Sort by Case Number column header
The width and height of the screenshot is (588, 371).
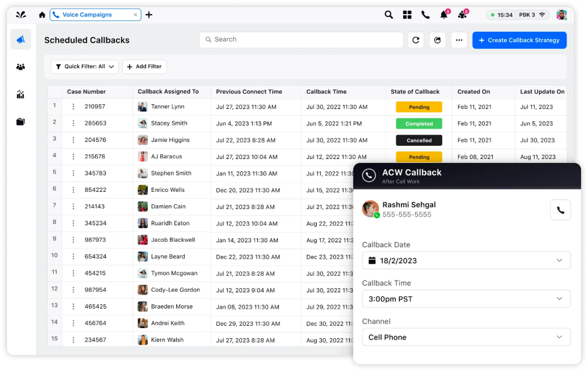pyautogui.click(x=87, y=92)
